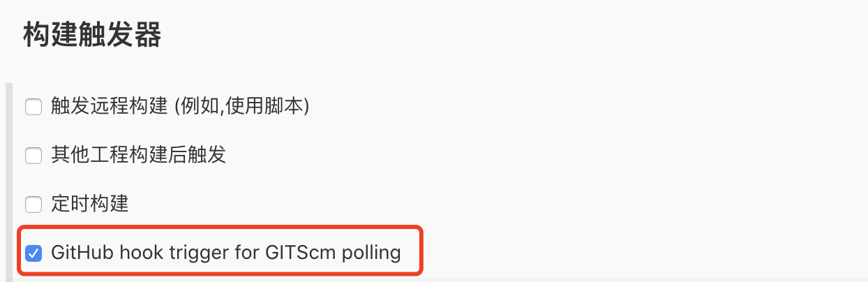Select the 其他工程构建后触发 label text
Image resolution: width=868 pixels, height=282 pixels.
click(138, 155)
